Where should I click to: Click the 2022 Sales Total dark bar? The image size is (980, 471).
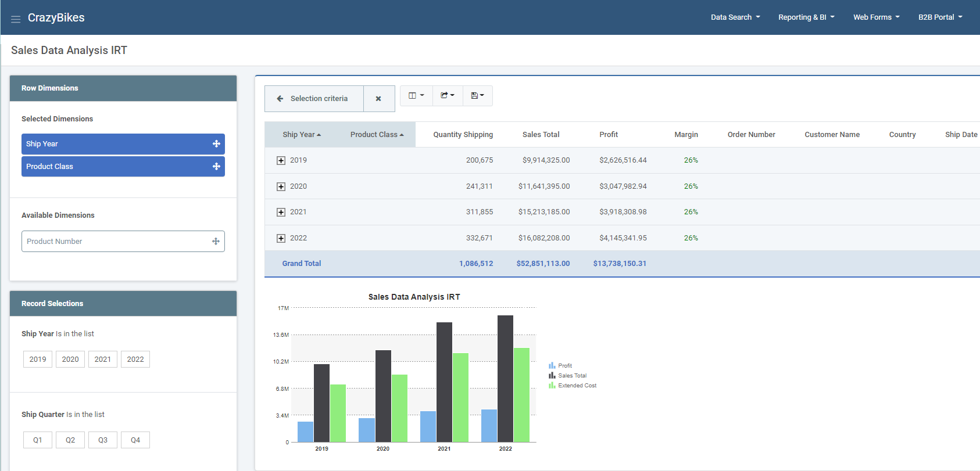coord(505,379)
